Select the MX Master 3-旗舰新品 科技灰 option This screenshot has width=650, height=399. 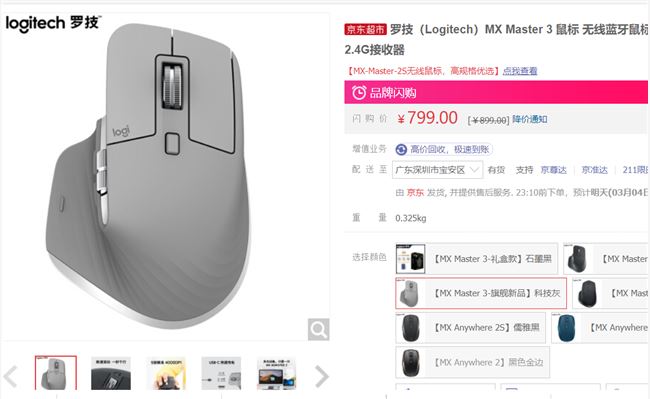click(x=481, y=293)
